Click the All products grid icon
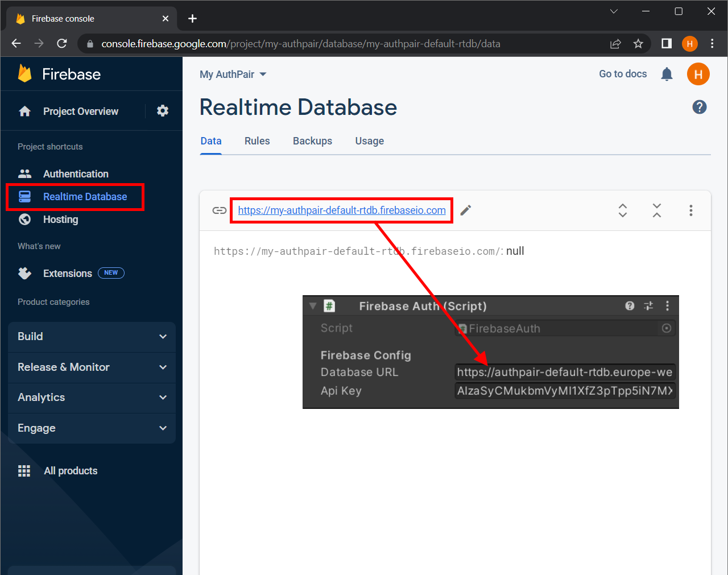The image size is (728, 575). click(x=24, y=471)
